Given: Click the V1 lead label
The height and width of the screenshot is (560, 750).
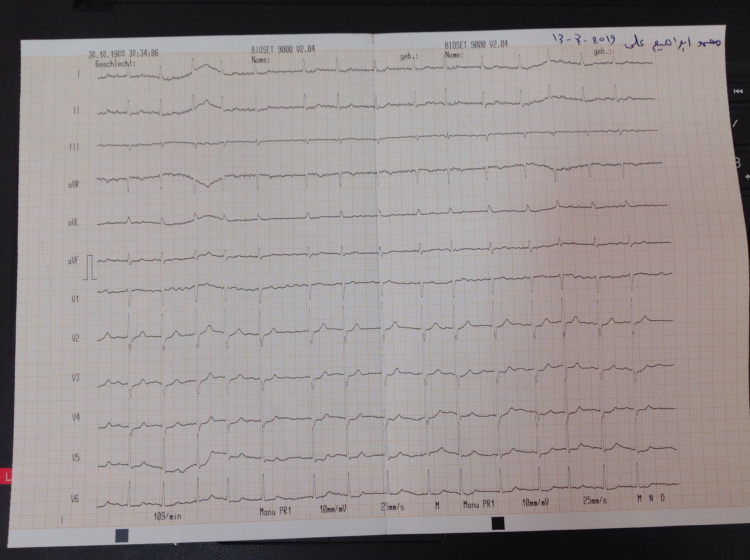Looking at the screenshot, I should point(75,299).
